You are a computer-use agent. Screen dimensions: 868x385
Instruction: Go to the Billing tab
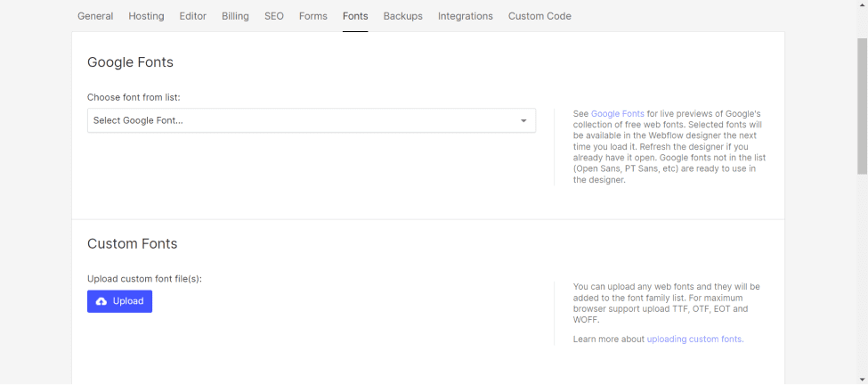click(235, 16)
